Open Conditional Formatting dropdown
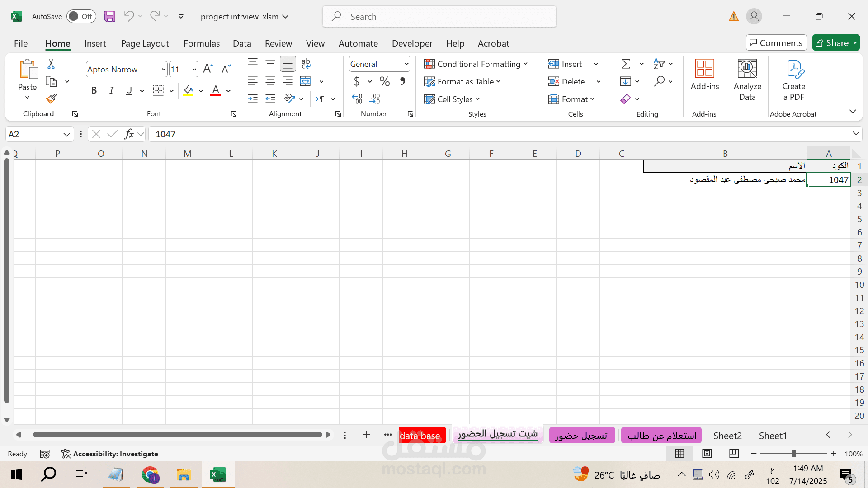Screen dimensions: 868x488 coord(476,64)
